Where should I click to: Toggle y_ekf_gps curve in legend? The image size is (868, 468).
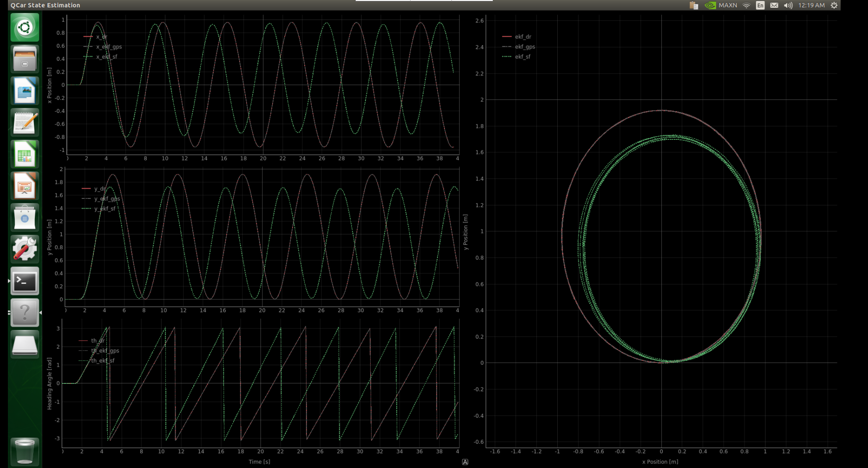101,198
